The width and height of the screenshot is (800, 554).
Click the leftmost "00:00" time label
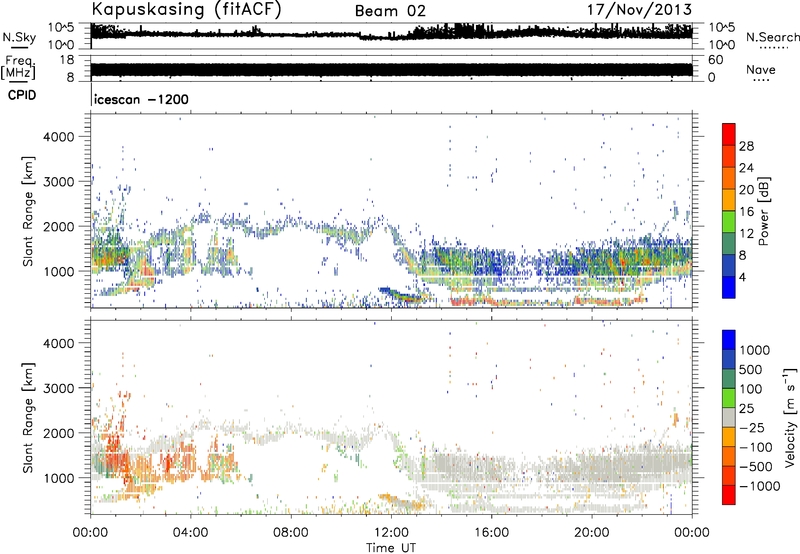(x=90, y=533)
